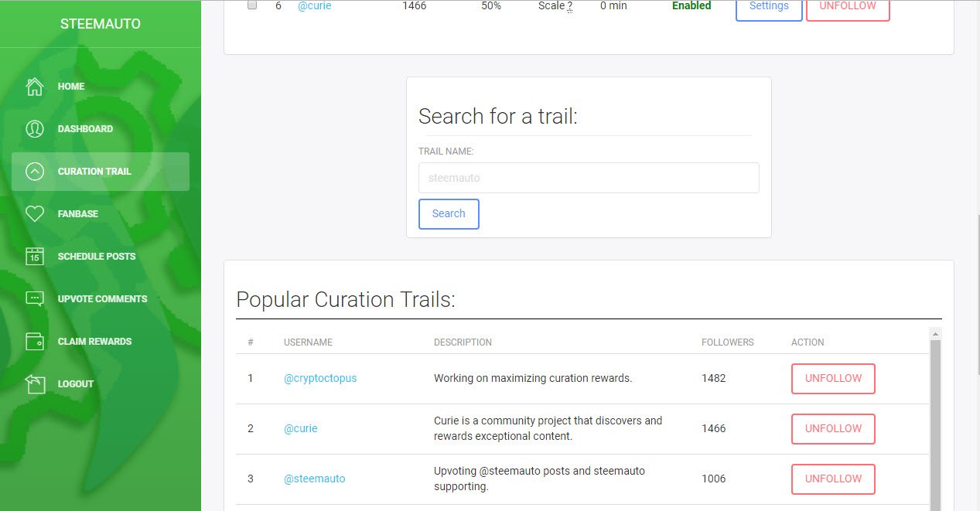This screenshot has width=980, height=511.
Task: Focus the Trail Name input field
Action: (x=589, y=178)
